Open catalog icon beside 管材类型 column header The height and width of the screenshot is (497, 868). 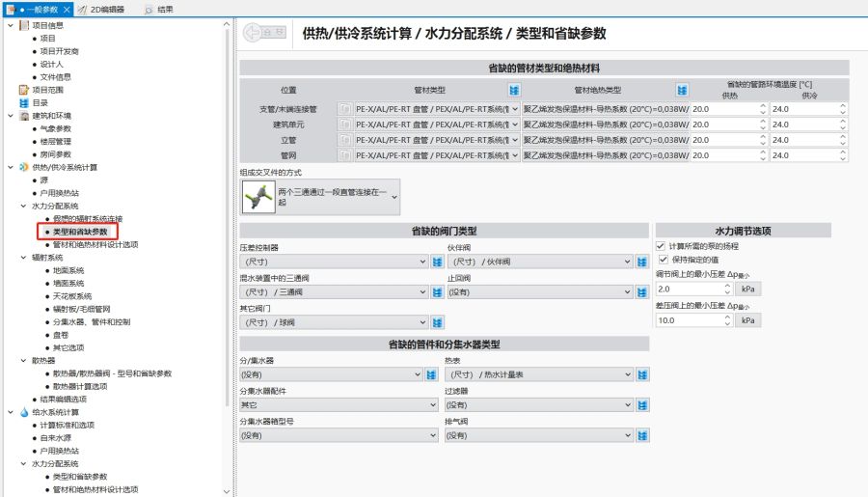514,91
